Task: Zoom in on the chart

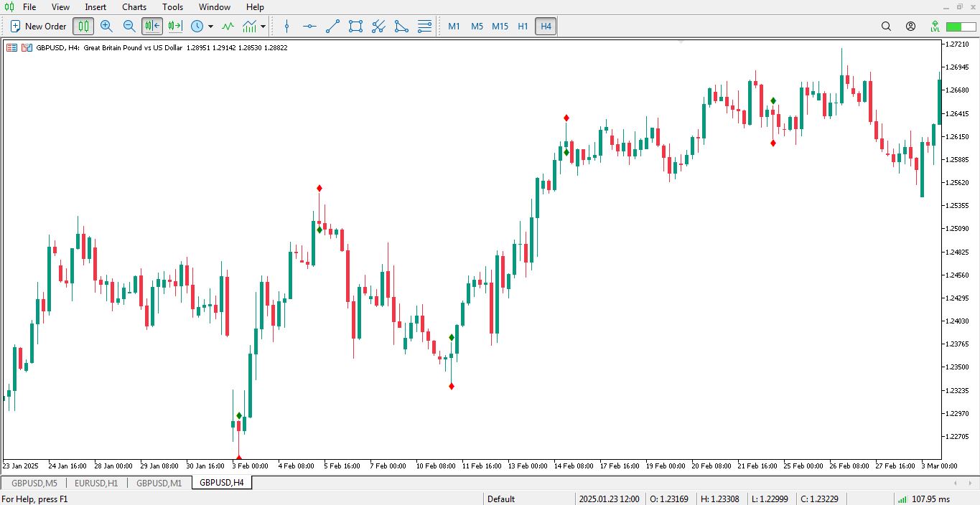Action: point(106,27)
